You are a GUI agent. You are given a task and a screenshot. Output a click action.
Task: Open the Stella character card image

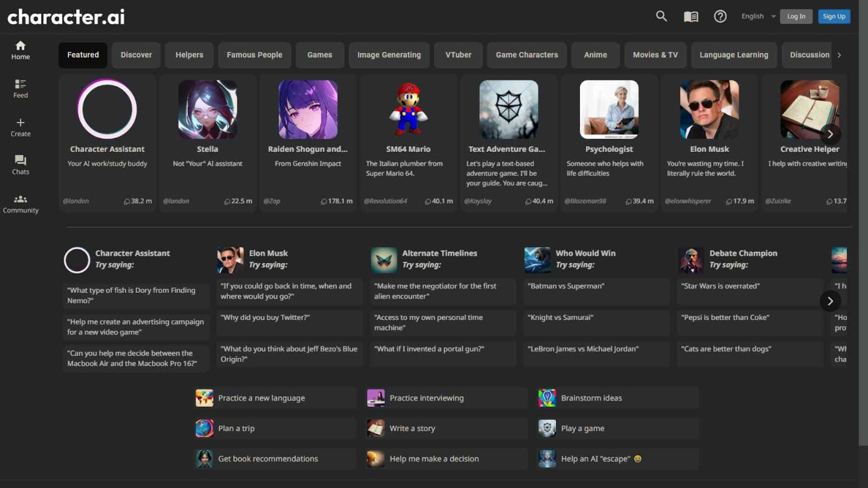point(208,110)
